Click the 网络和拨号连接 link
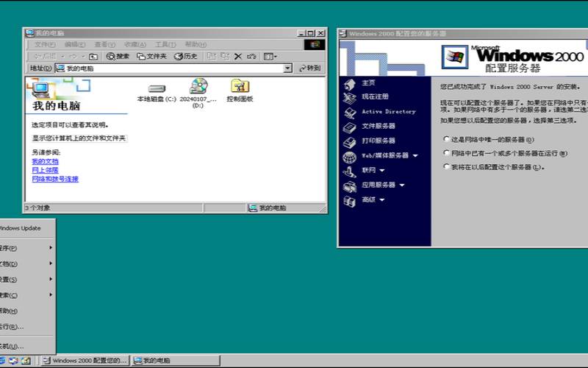 pyautogui.click(x=55, y=179)
